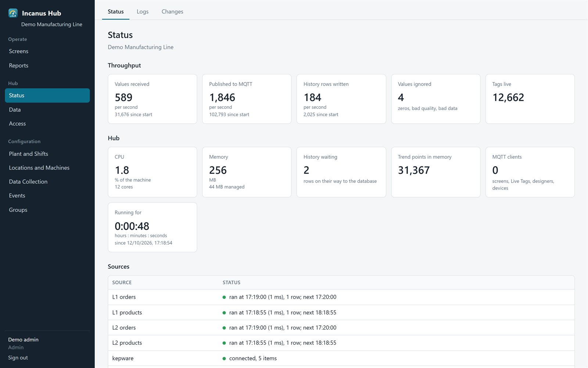588x368 pixels.
Task: Click the Values ignored count 4
Action: (x=401, y=98)
